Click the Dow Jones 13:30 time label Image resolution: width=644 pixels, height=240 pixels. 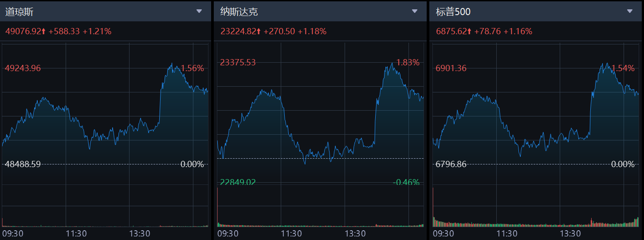point(140,233)
